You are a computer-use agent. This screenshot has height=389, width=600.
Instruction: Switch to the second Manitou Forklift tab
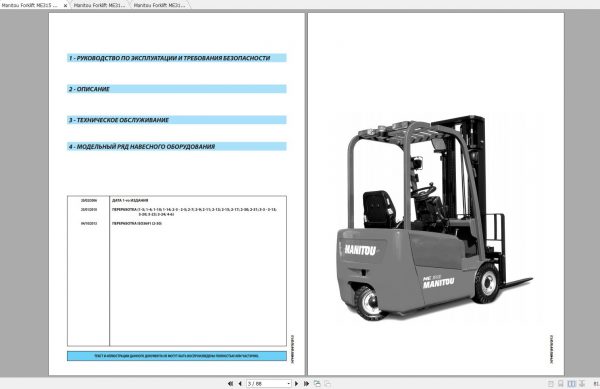coord(99,5)
